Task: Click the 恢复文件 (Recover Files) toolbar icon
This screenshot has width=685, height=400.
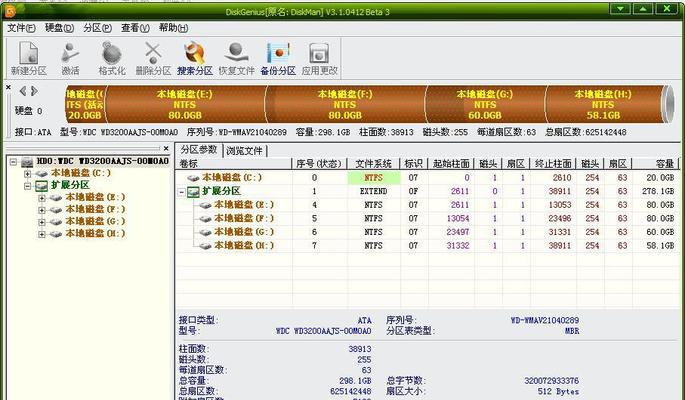Action: 236,58
